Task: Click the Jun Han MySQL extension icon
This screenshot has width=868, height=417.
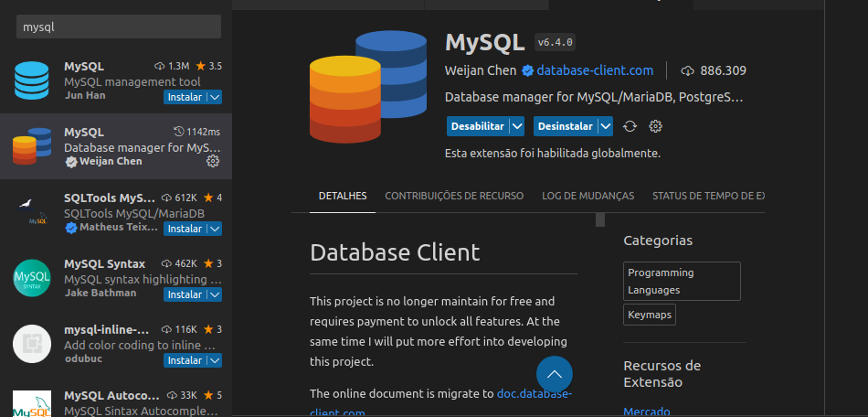Action: [x=32, y=80]
